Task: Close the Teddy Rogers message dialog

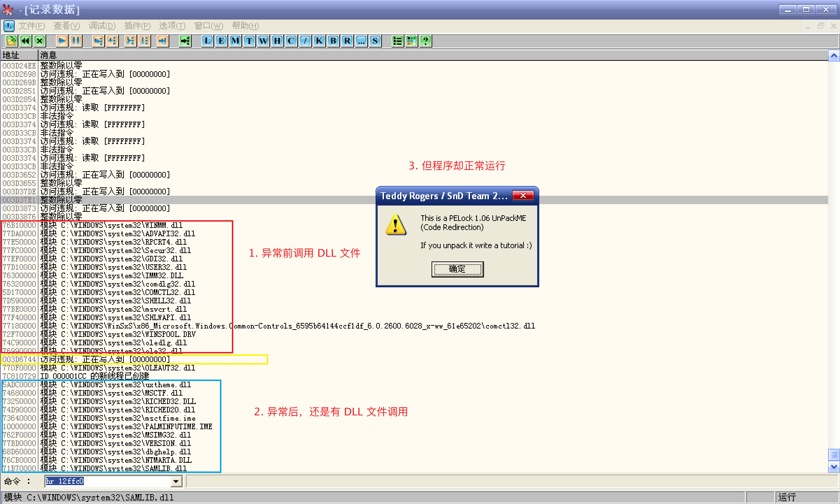Action: click(x=523, y=195)
